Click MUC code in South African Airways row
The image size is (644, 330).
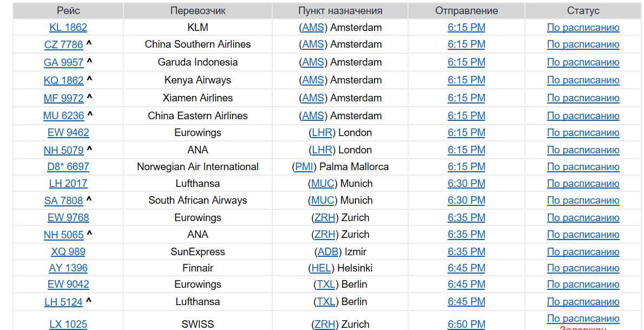pyautogui.click(x=323, y=200)
